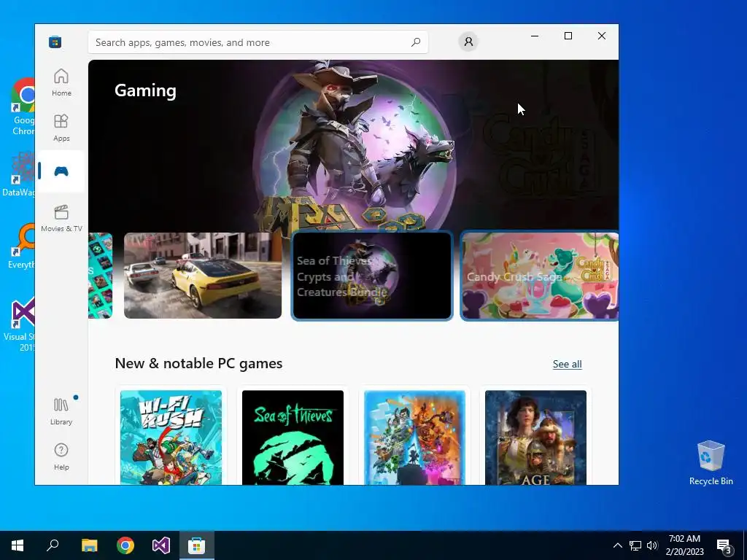Maximize the Microsoft Store window
The width and height of the screenshot is (747, 560).
568,36
